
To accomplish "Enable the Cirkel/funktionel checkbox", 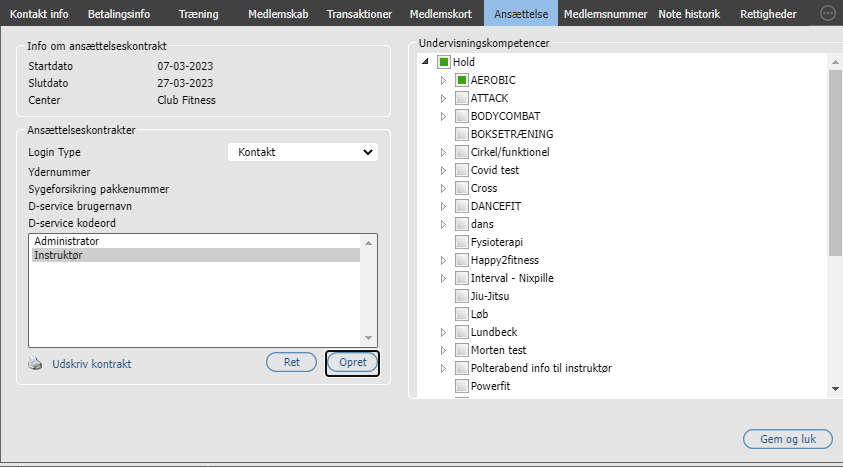I will (x=461, y=152).
